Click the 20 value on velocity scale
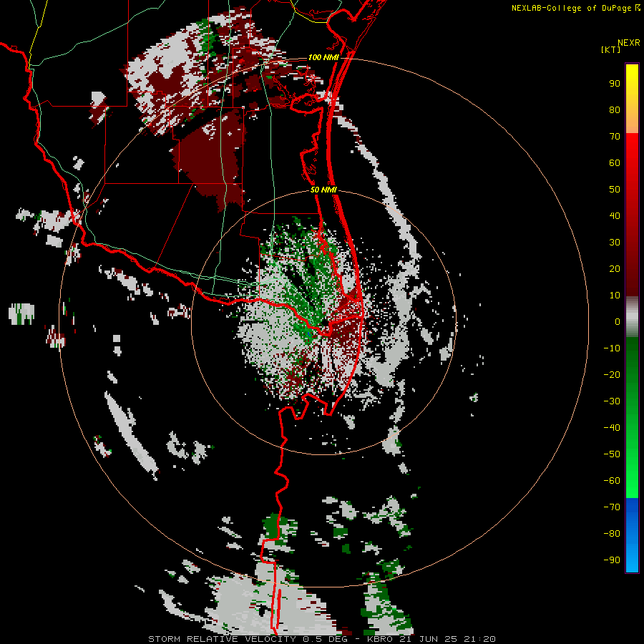 [615, 268]
